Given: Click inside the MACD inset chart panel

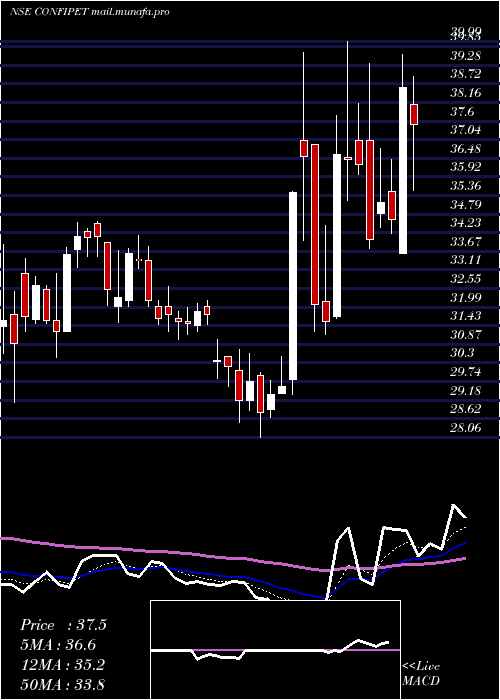Looking at the screenshot, I should [275, 650].
